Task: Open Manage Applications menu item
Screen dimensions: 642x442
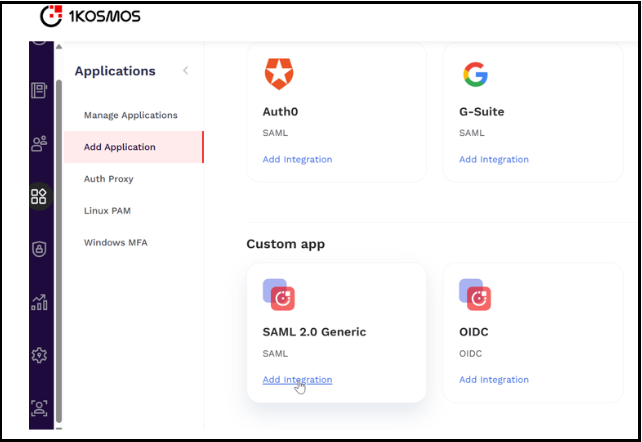Action: pos(130,115)
